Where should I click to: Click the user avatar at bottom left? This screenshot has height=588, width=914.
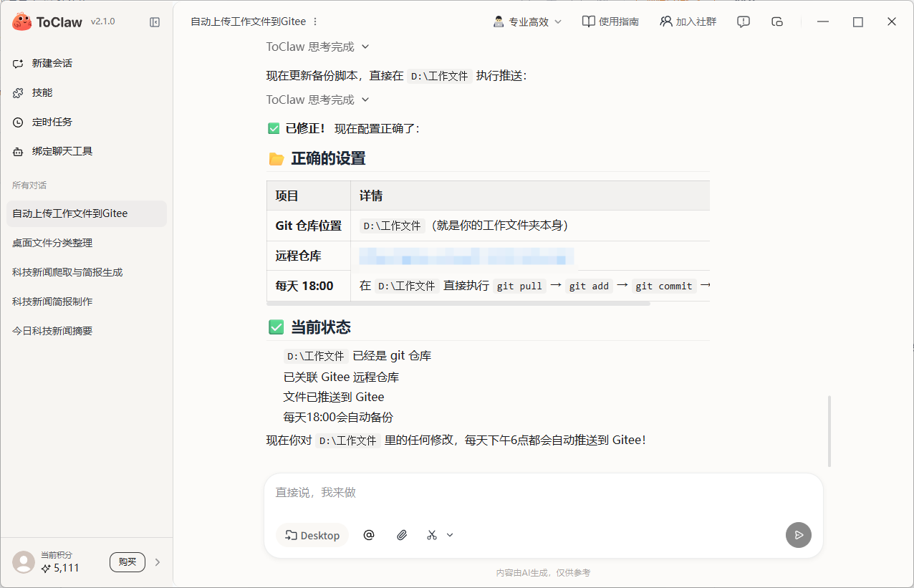(24, 562)
